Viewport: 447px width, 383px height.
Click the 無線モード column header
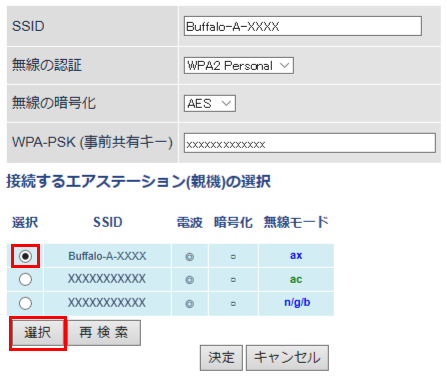(296, 222)
